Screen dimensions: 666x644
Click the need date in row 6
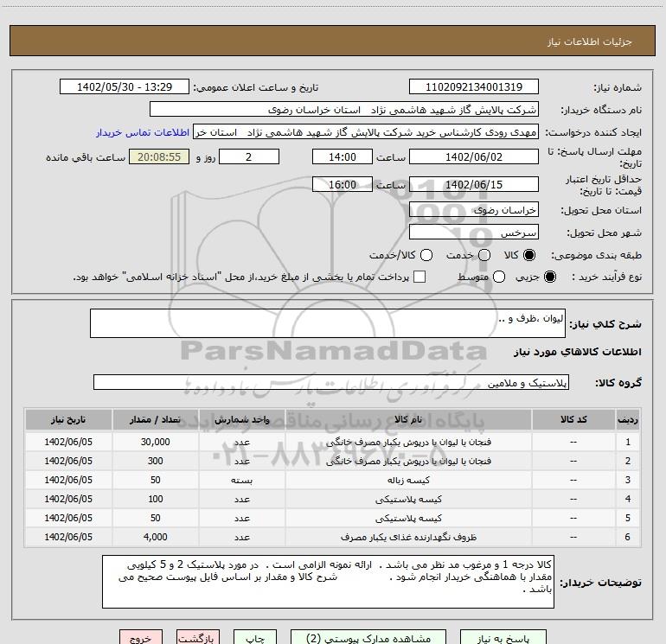[x=68, y=537]
